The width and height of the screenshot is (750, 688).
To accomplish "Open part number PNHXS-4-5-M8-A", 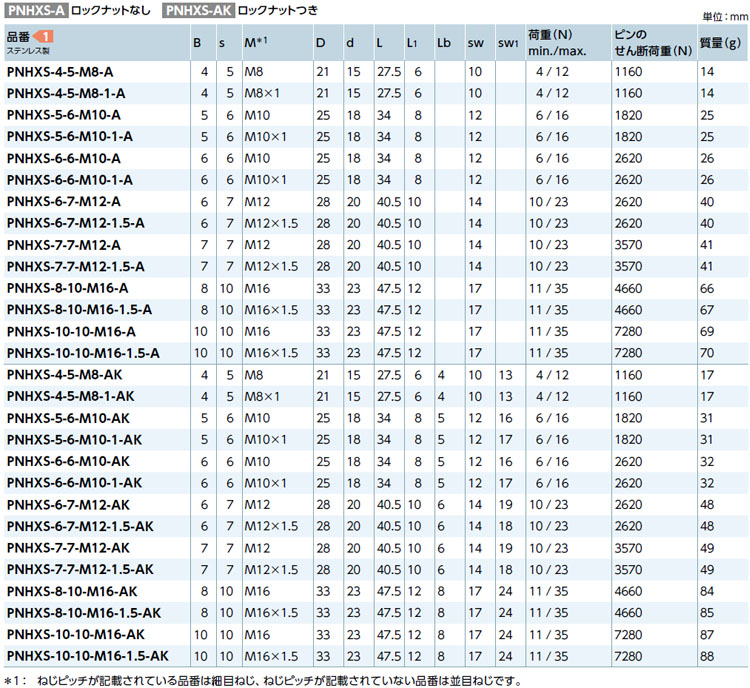I will (59, 72).
